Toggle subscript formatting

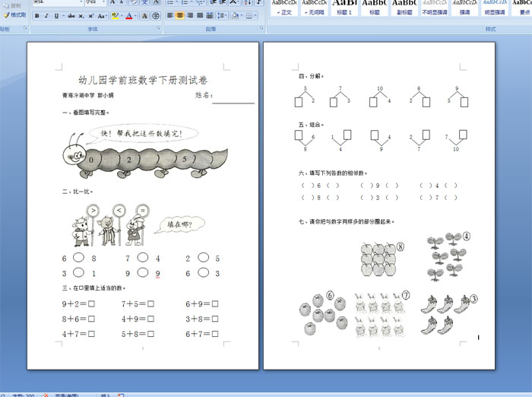81,16
